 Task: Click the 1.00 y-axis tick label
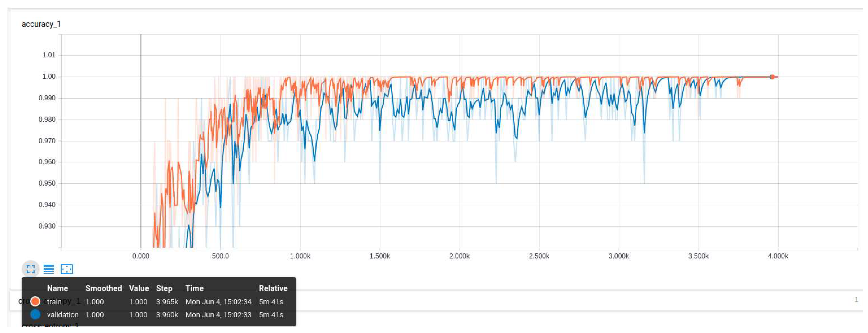click(x=49, y=77)
